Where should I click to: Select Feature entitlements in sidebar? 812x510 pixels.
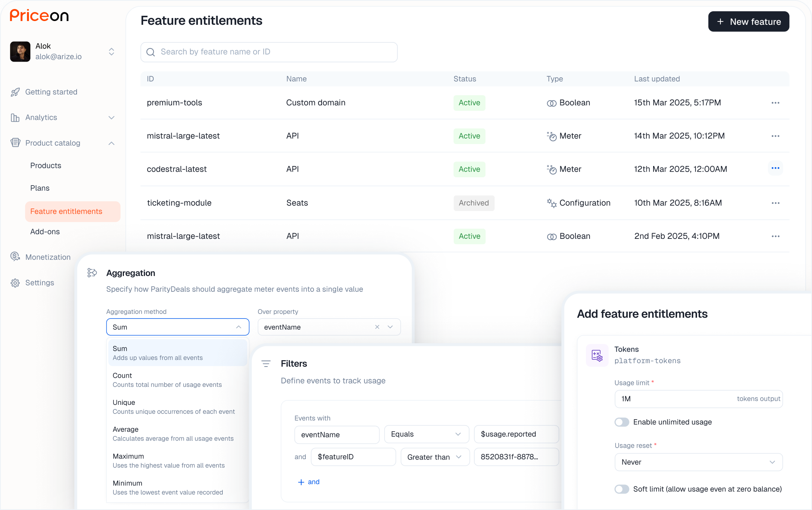click(x=73, y=211)
